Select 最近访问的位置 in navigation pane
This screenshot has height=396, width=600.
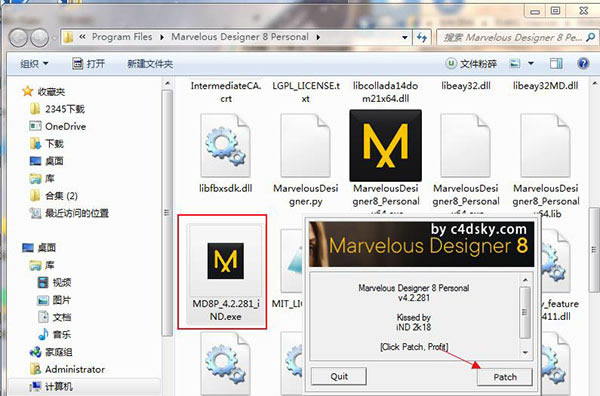pos(69,213)
